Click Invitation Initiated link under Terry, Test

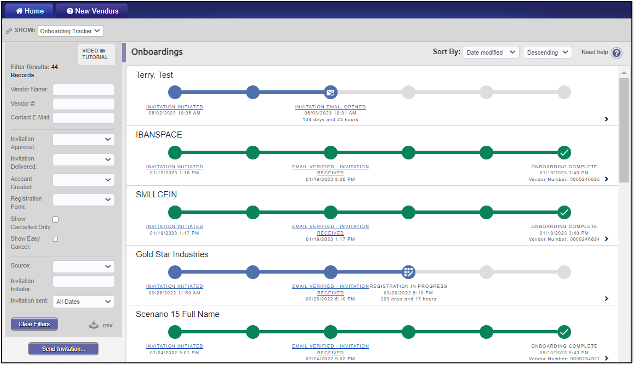(175, 107)
